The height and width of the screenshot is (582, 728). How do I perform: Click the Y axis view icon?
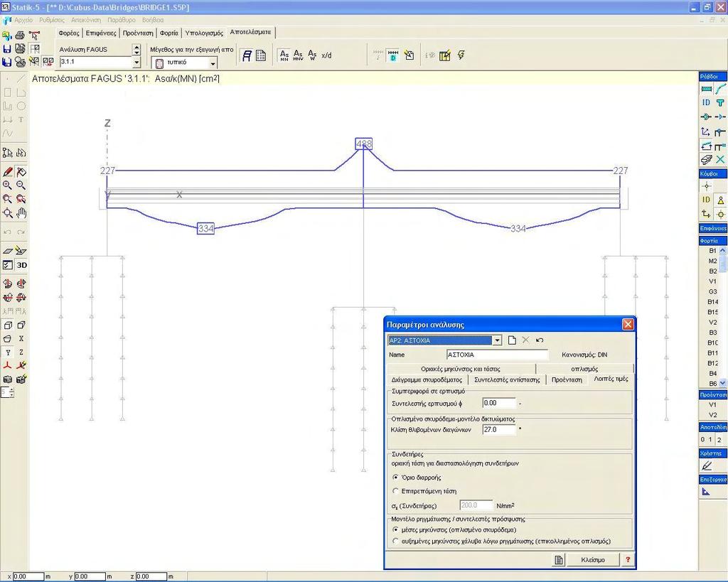[x=7, y=352]
